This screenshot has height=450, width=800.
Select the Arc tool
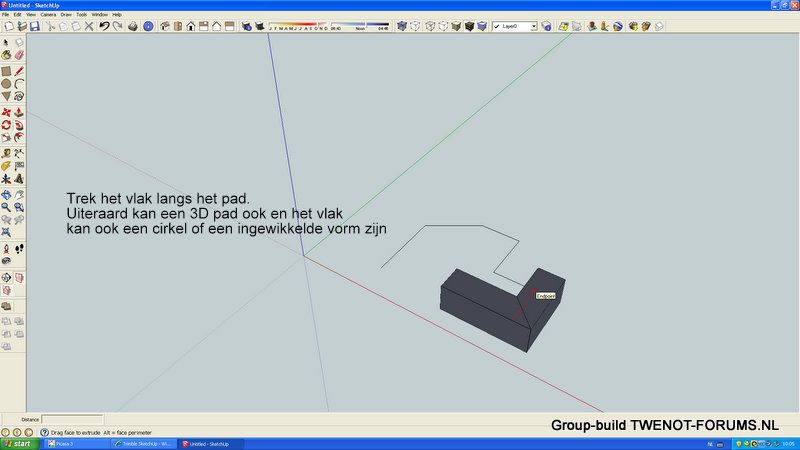(x=19, y=84)
